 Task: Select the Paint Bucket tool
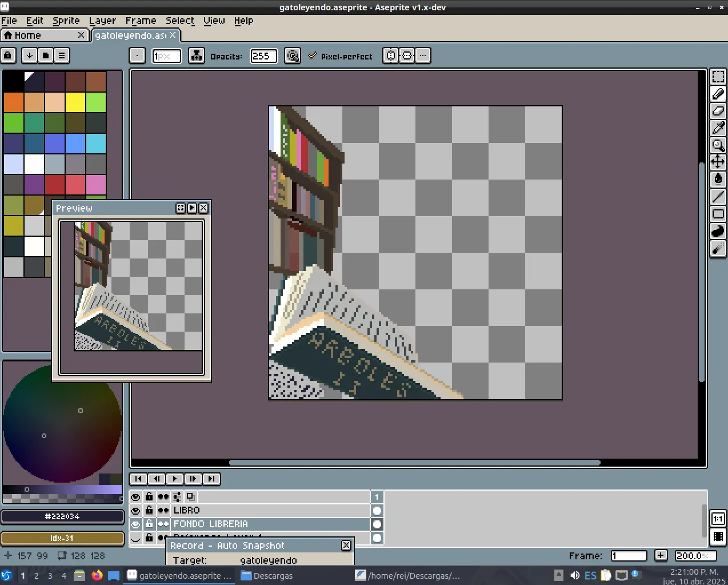(718, 179)
